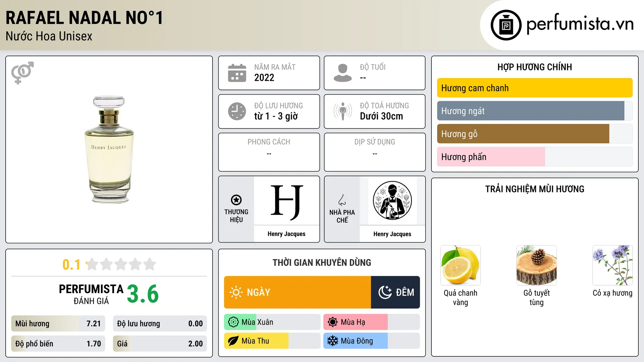Screen dimensions: 644x362
Task: Click the THỜI GIAN KHUYÊN DÙNG heading
Action: click(x=322, y=262)
